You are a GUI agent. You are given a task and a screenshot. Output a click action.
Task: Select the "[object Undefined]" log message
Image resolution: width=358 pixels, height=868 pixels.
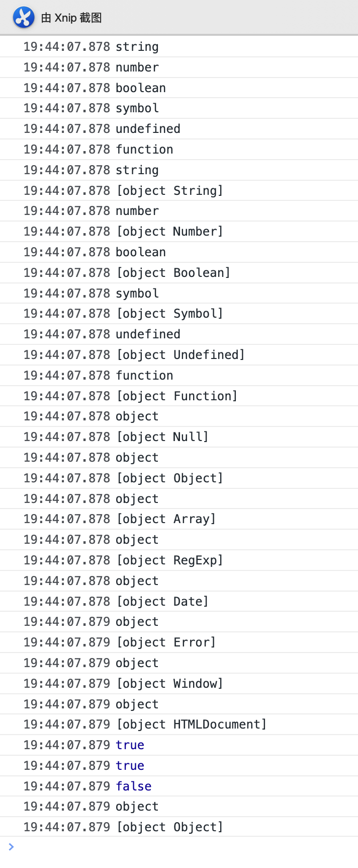(180, 355)
